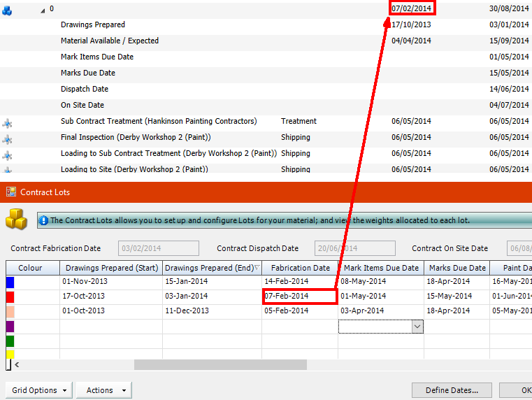This screenshot has height=400, width=532.
Task: Click the Sub Contract Treatment row icon
Action: (8, 122)
